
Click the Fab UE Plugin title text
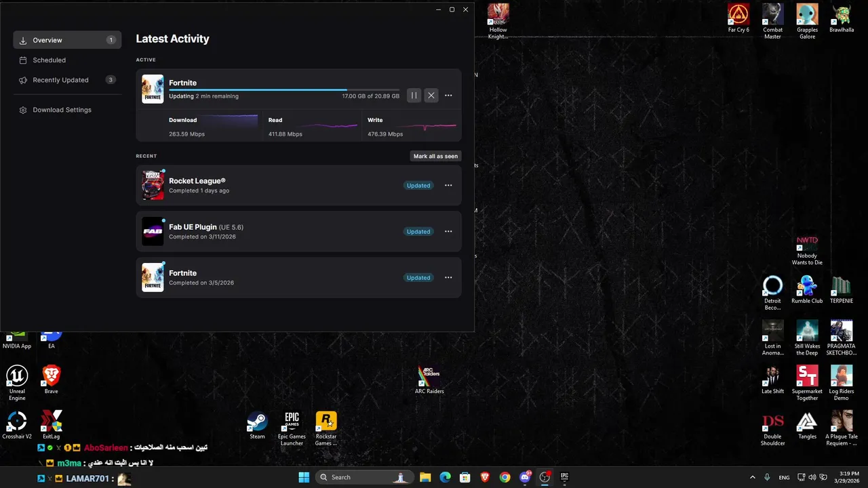tap(193, 227)
